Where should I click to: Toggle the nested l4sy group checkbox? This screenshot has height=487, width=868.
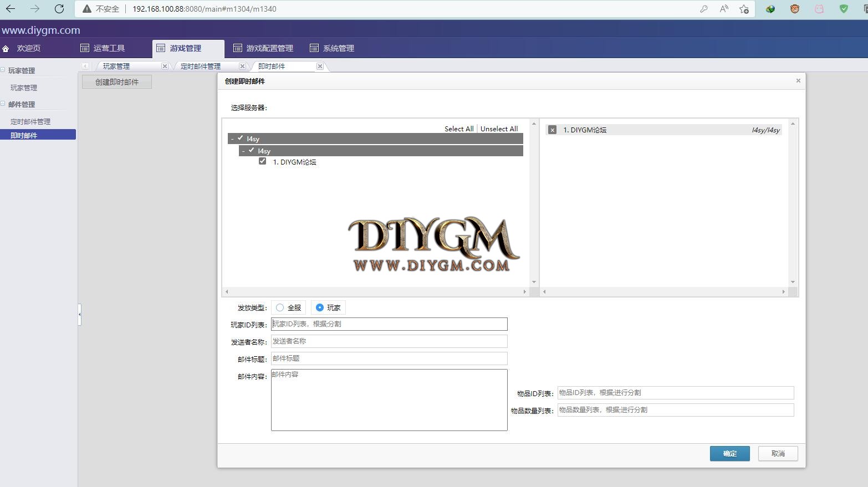pos(252,150)
